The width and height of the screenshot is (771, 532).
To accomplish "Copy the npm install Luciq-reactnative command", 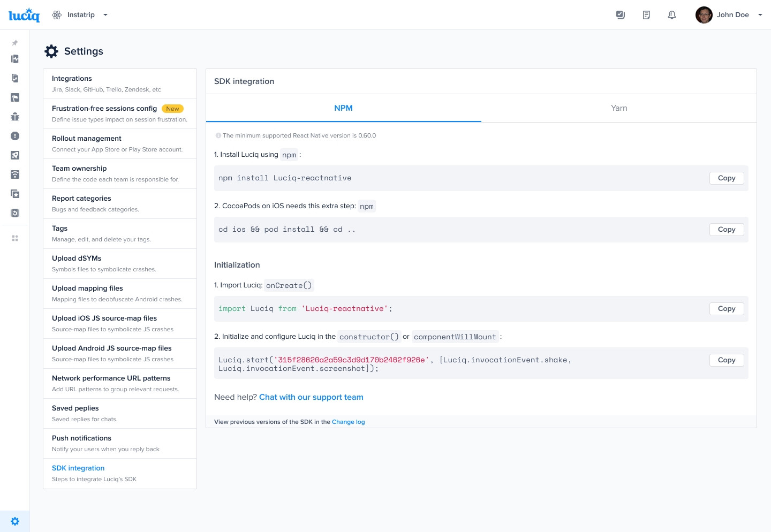I will pyautogui.click(x=726, y=178).
